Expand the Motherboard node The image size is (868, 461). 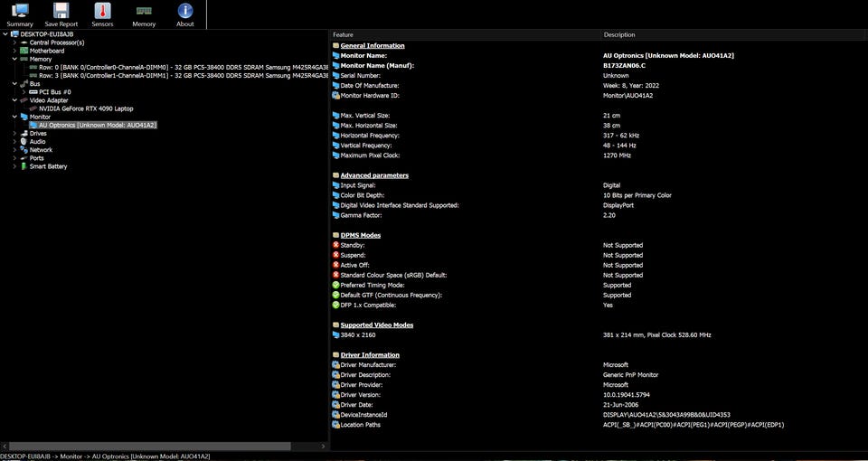[15, 51]
